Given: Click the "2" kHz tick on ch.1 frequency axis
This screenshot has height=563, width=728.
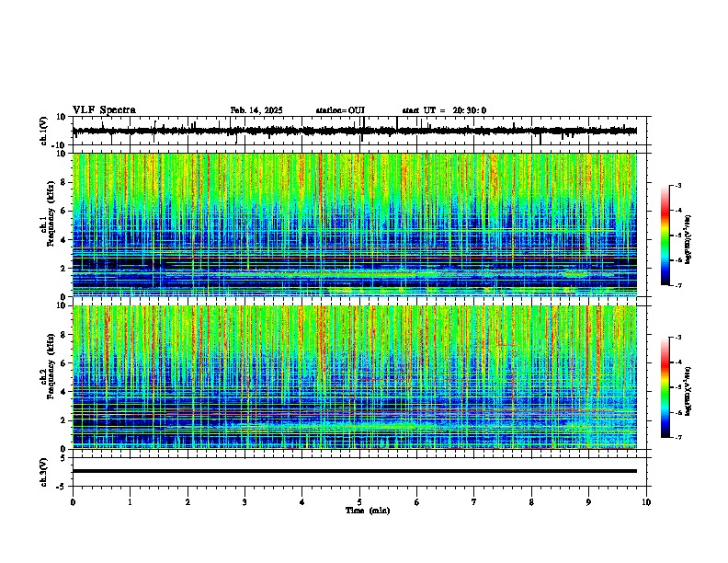Looking at the screenshot, I should pos(63,268).
